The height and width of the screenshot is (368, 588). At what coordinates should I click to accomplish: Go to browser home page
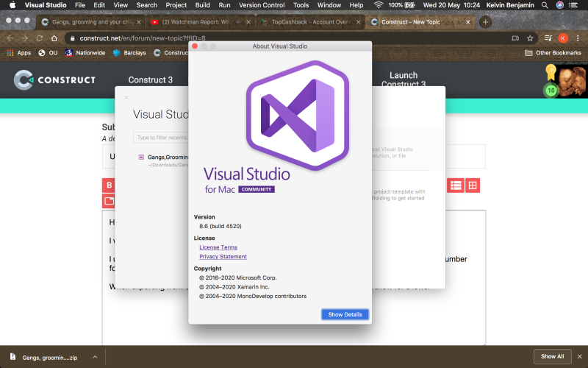[54, 38]
